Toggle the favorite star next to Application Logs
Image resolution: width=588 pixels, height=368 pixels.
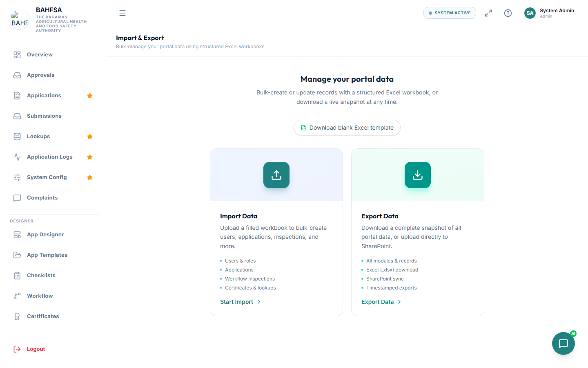(x=90, y=157)
